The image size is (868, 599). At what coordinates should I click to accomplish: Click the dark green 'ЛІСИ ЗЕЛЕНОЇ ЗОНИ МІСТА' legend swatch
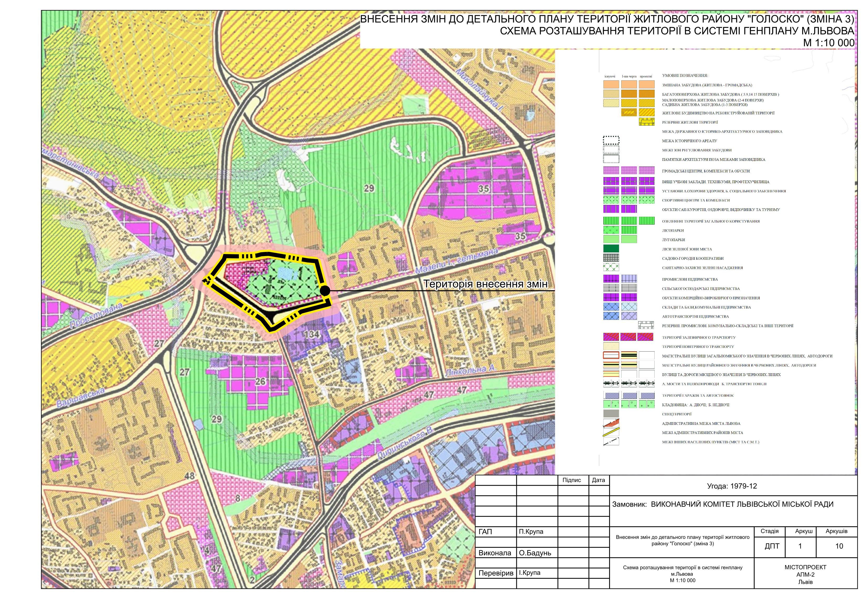[x=611, y=248]
